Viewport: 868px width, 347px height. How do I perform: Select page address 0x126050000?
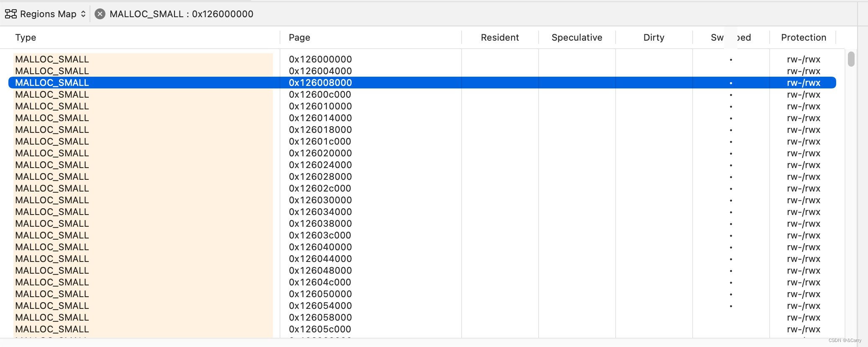coord(320,294)
